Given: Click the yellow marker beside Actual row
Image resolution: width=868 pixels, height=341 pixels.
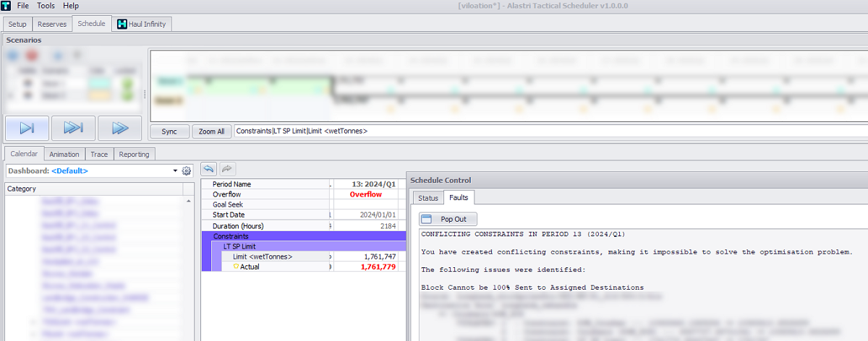Looking at the screenshot, I should pyautogui.click(x=236, y=267).
